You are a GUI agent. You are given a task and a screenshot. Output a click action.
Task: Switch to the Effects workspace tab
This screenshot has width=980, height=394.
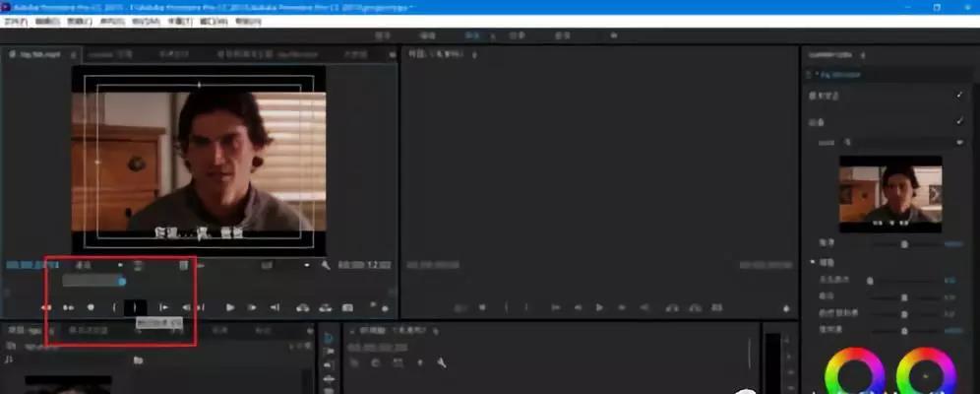[517, 36]
